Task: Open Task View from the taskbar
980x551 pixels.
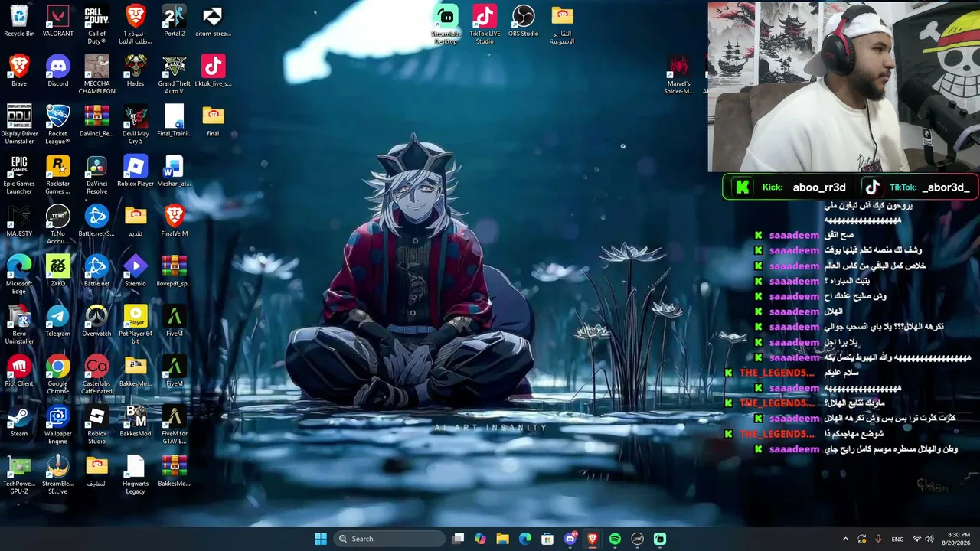Action: coord(458,539)
